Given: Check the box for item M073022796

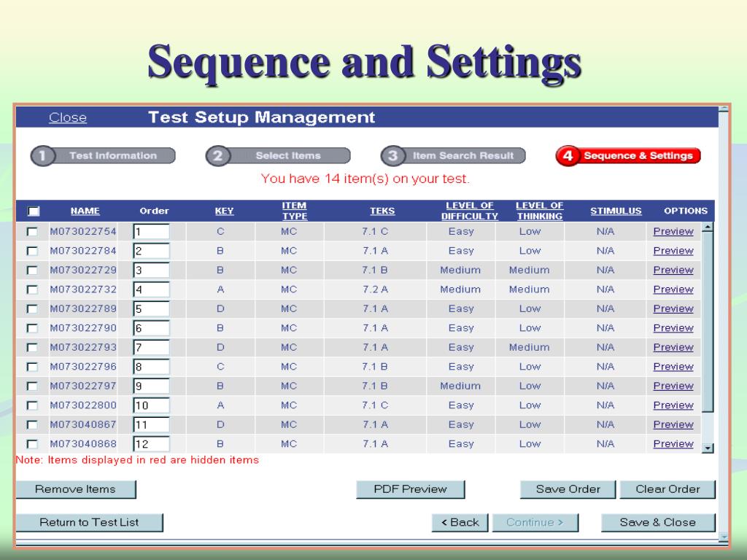Looking at the screenshot, I should (x=32, y=367).
